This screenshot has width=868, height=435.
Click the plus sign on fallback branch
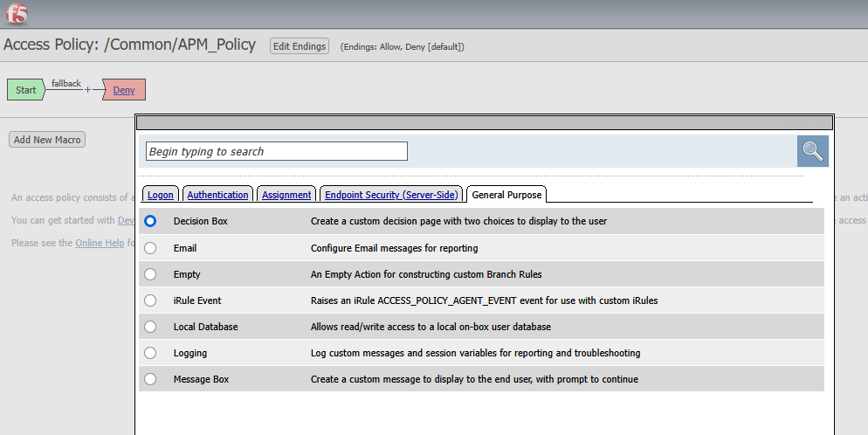tap(87, 90)
